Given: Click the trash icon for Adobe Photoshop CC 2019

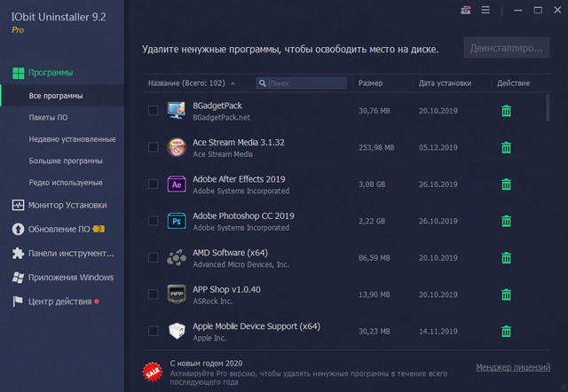Looking at the screenshot, I should click(506, 221).
